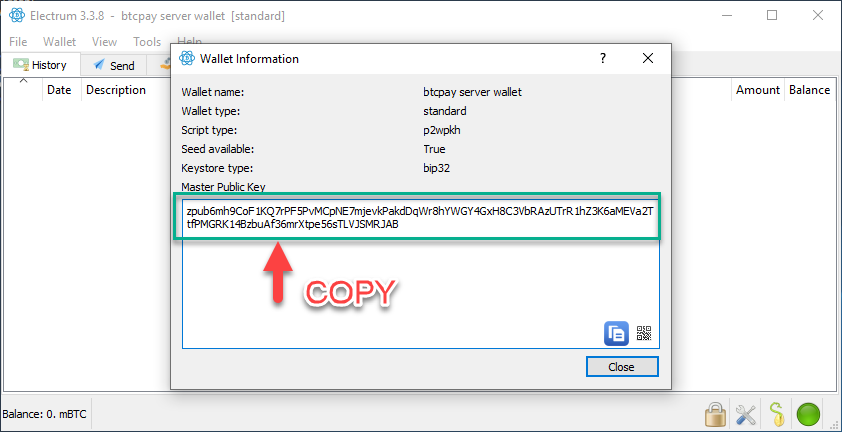The width and height of the screenshot is (842, 432).
Task: Close the Wallet Information dialog with X
Action: (x=648, y=59)
